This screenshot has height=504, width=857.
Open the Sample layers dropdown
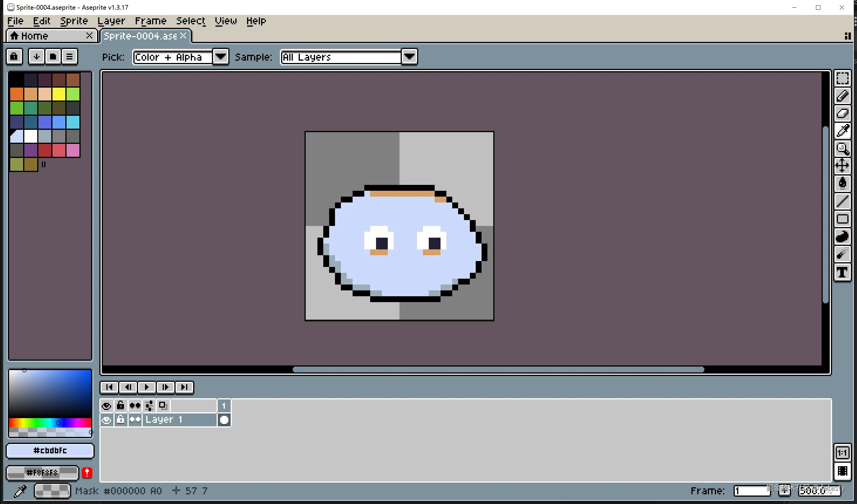click(x=409, y=57)
